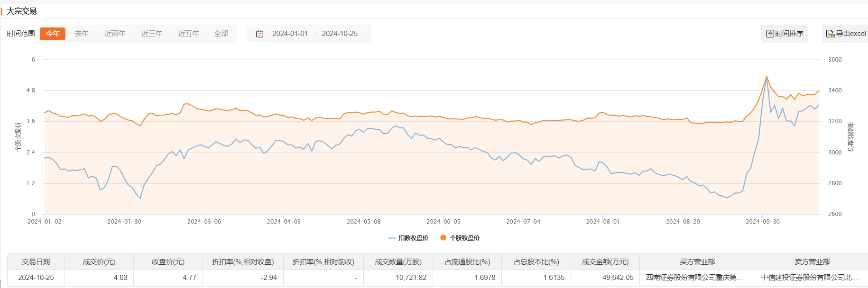Click the 折扣率(%,相对收盘) column header
The image size is (868, 288).
[x=243, y=262]
